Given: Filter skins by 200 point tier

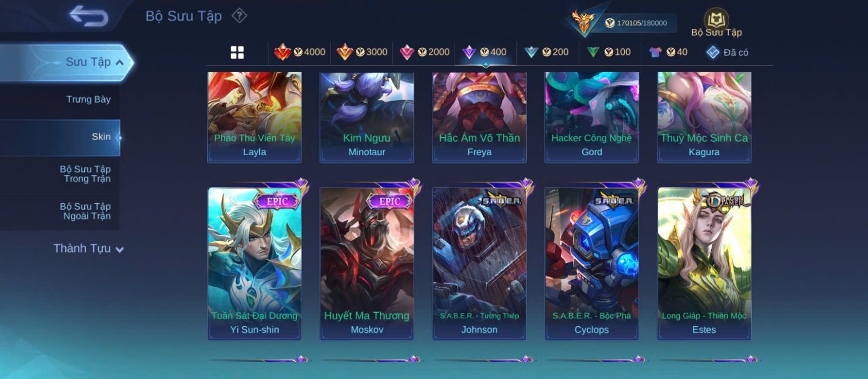Looking at the screenshot, I should click(546, 52).
